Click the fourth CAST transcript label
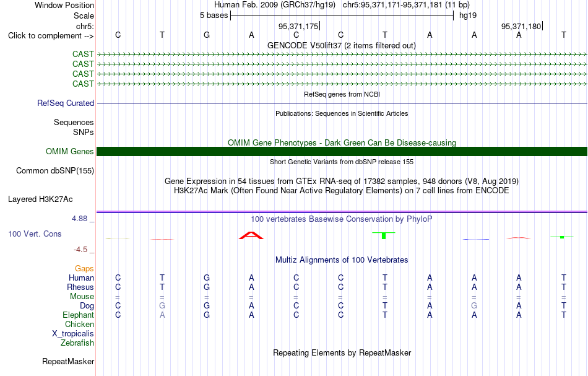The width and height of the screenshot is (588, 376). point(83,84)
